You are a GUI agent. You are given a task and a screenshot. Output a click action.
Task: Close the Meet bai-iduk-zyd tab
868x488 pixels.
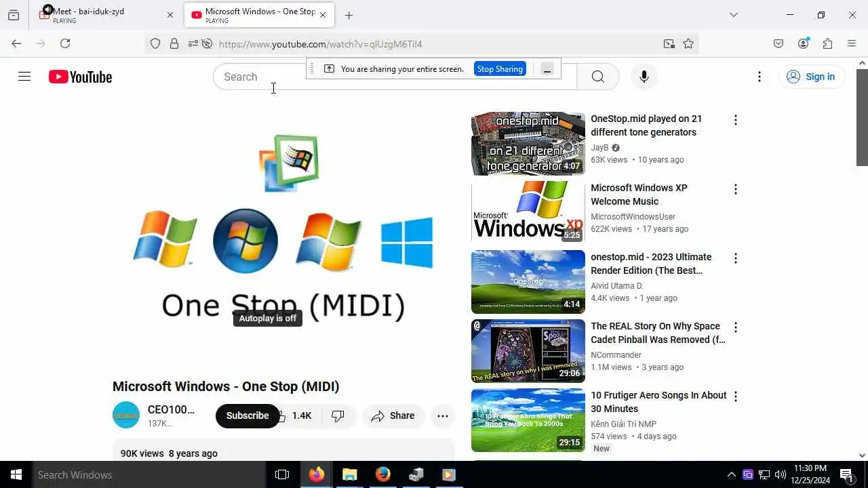pyautogui.click(x=170, y=15)
